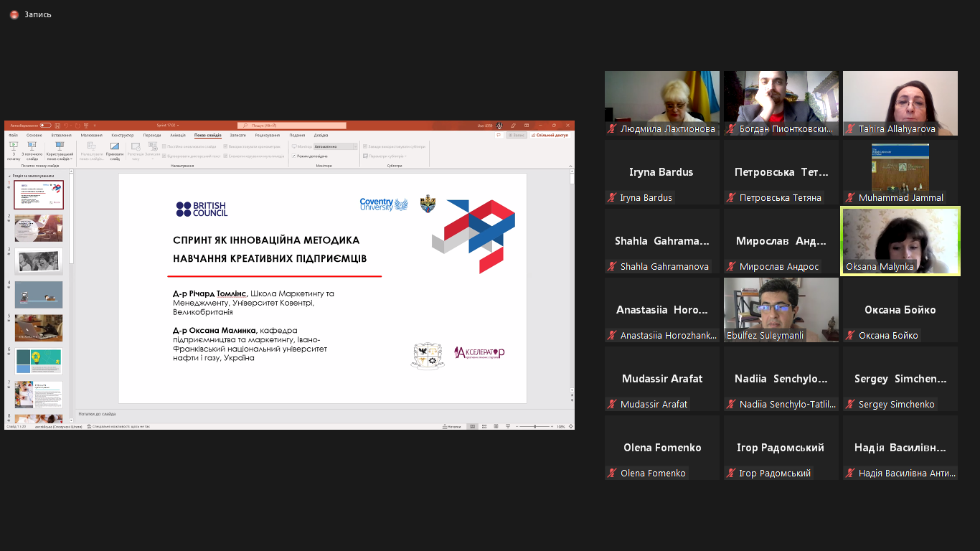The image size is (980, 551).
Task: Open the Comments speech bubble icon
Action: (x=499, y=135)
